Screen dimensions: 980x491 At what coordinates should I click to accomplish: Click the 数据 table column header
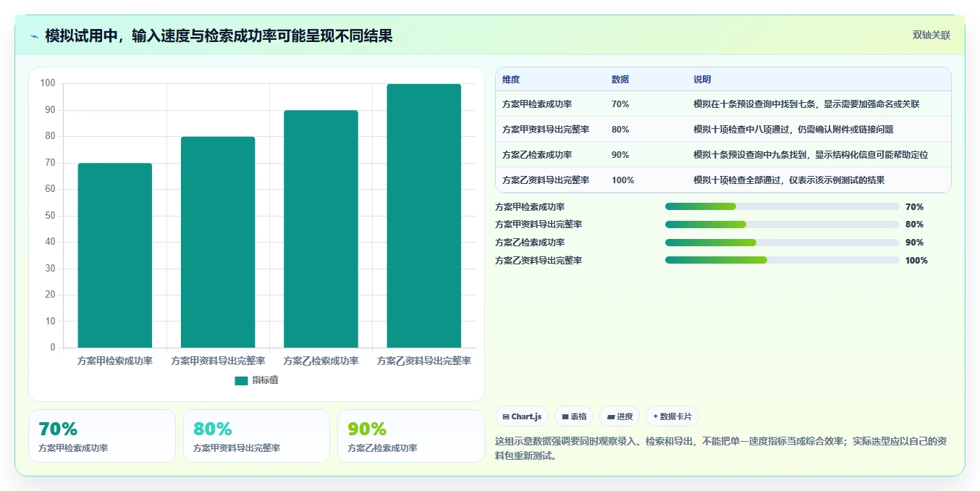620,80
